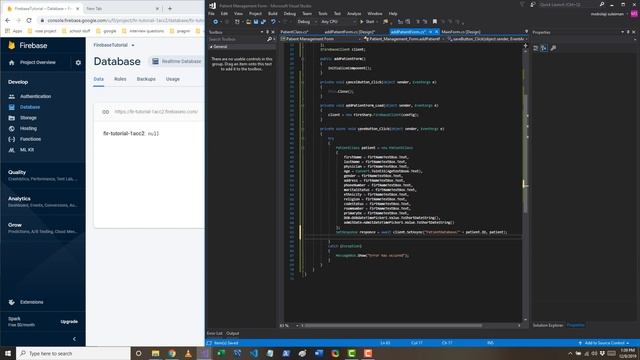Open the Realtime Database selector
640x360 pixels.
click(x=177, y=61)
